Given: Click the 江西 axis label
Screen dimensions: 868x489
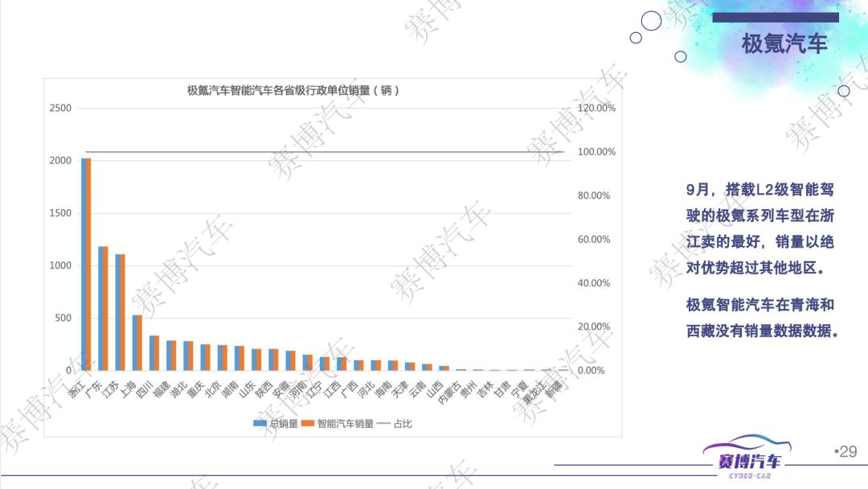Looking at the screenshot, I should click(334, 388).
